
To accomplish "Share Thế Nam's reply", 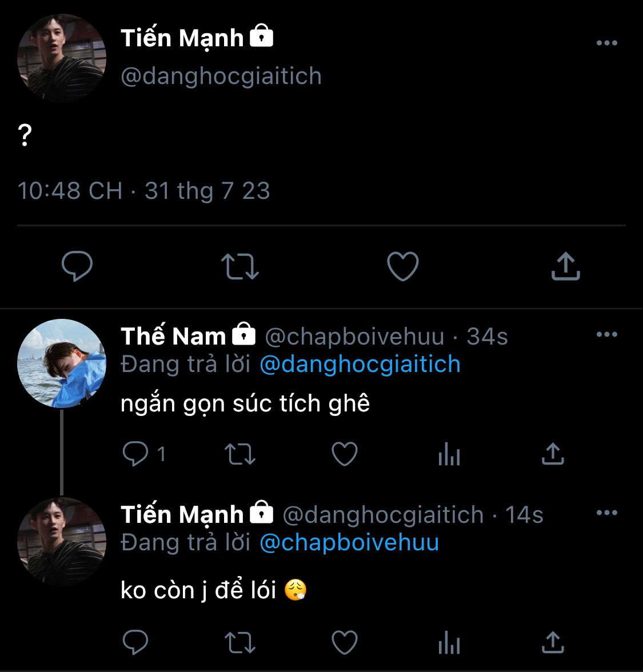I will 553,454.
